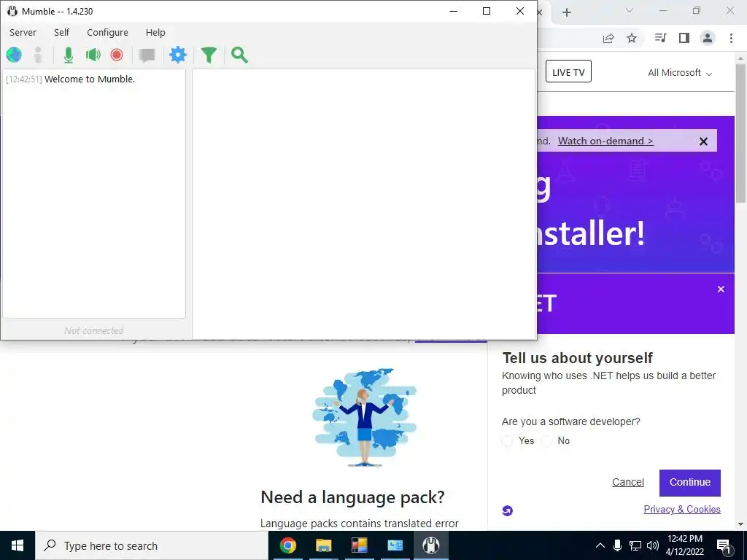The width and height of the screenshot is (747, 560).
Task: Click the language pack globe illustration
Action: click(365, 418)
